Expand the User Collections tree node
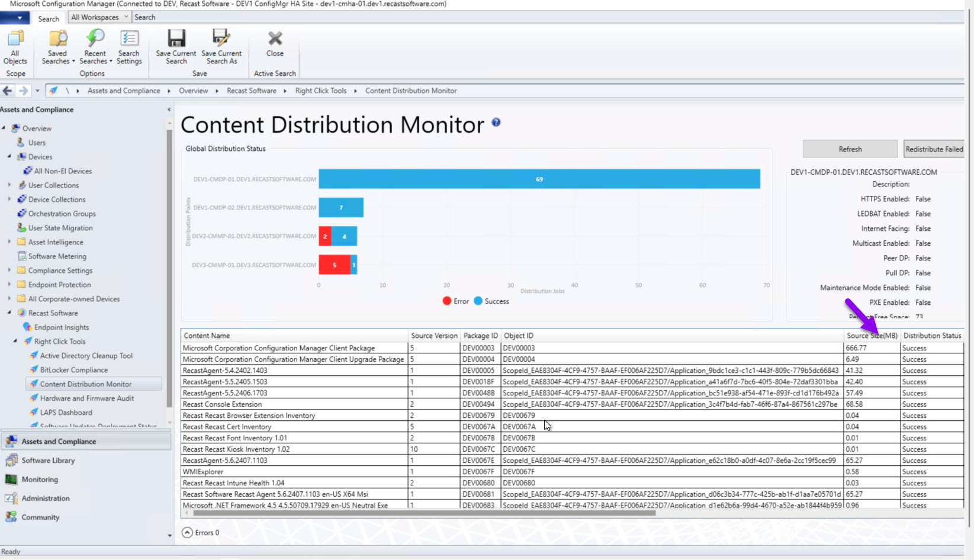Screen dimensions: 974x560 (x=9, y=185)
